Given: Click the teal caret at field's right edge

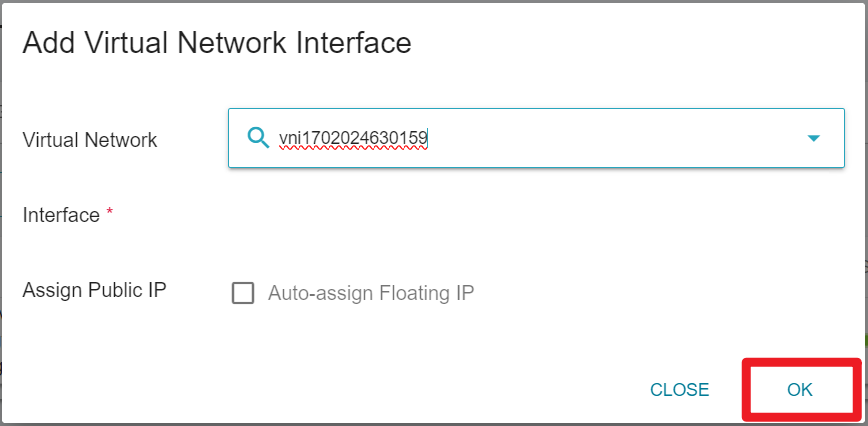Looking at the screenshot, I should pos(813,138).
